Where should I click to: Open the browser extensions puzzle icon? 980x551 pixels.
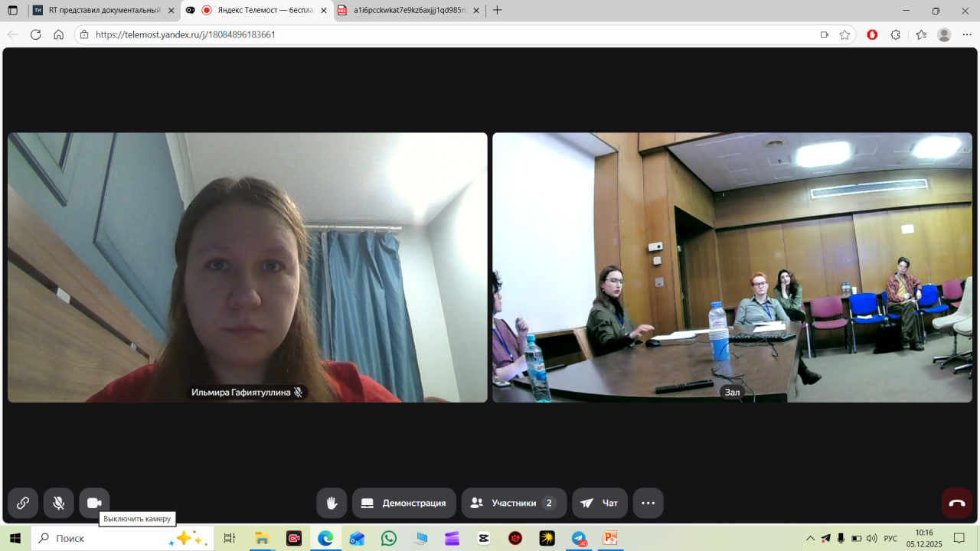tap(895, 34)
